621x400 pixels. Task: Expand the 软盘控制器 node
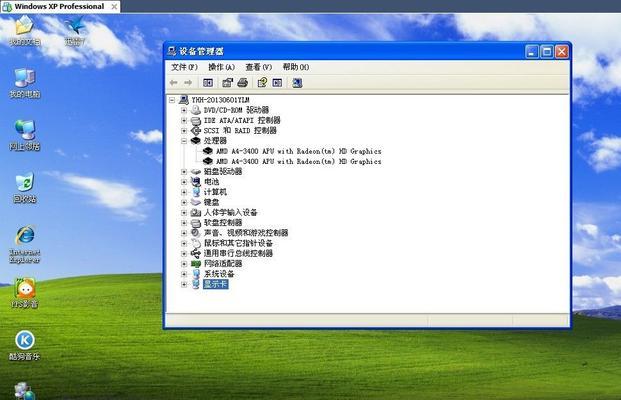coord(184,223)
